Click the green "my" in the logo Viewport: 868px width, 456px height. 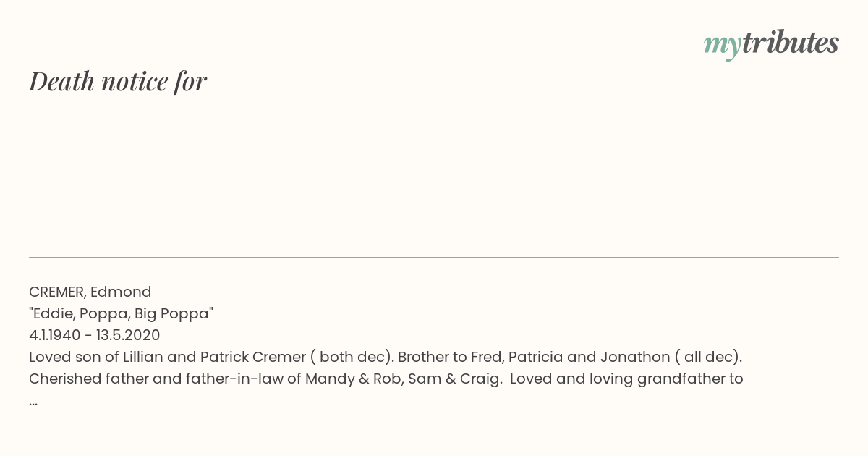[x=723, y=47]
